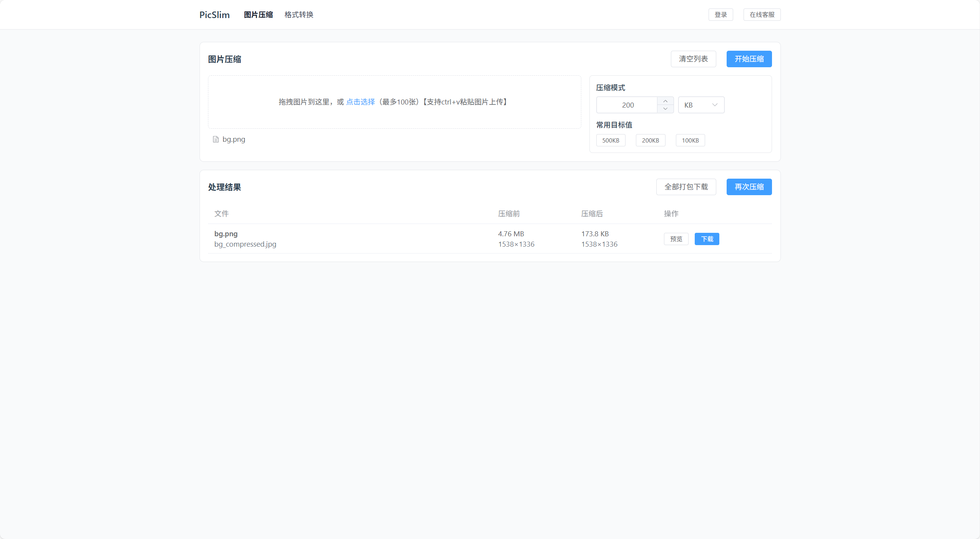Click the PicSlim logo
Viewport: 980px width, 539px height.
(214, 15)
